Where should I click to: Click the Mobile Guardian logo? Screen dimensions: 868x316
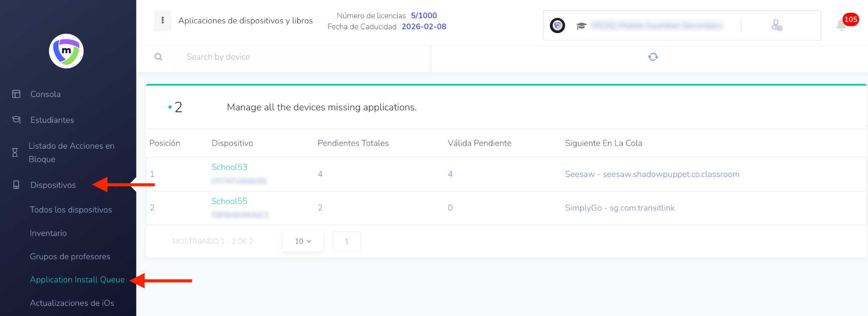(x=66, y=51)
